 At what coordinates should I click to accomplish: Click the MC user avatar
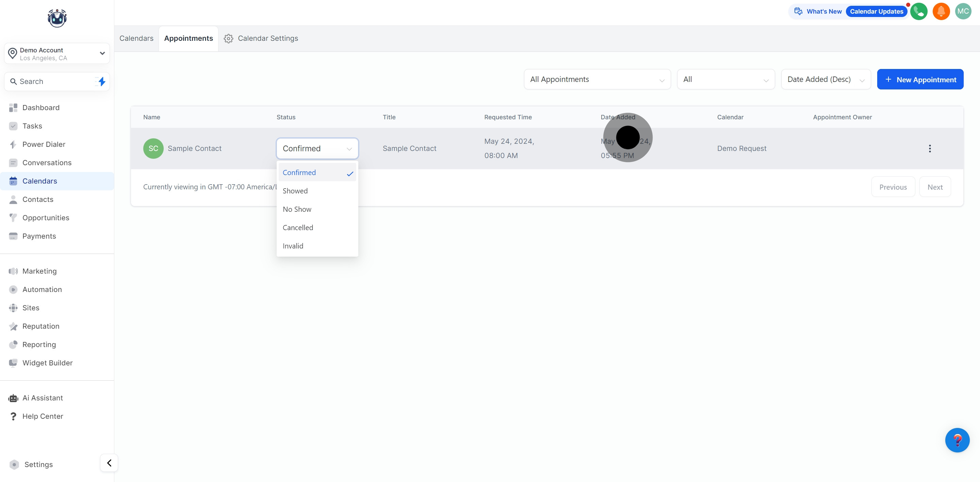click(963, 12)
